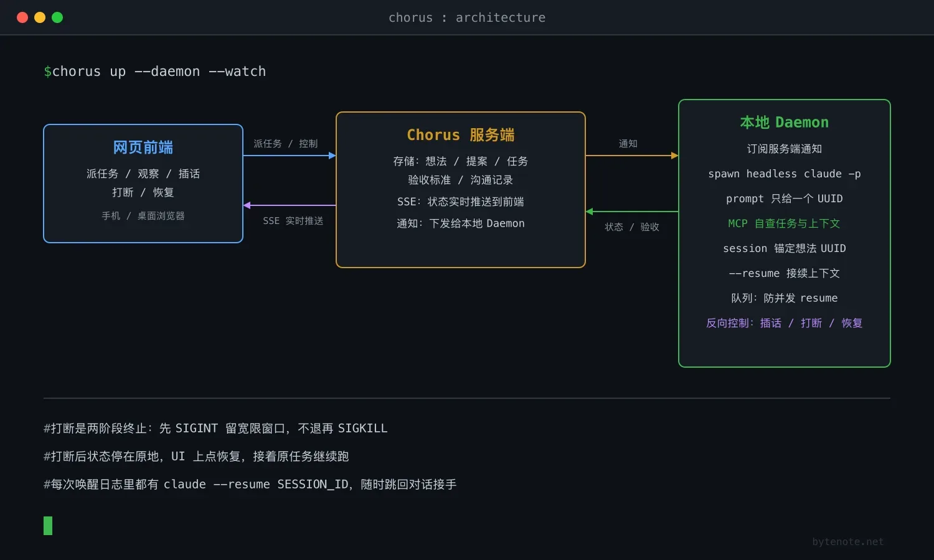Click the red close window button
The width and height of the screenshot is (934, 560).
(x=22, y=17)
